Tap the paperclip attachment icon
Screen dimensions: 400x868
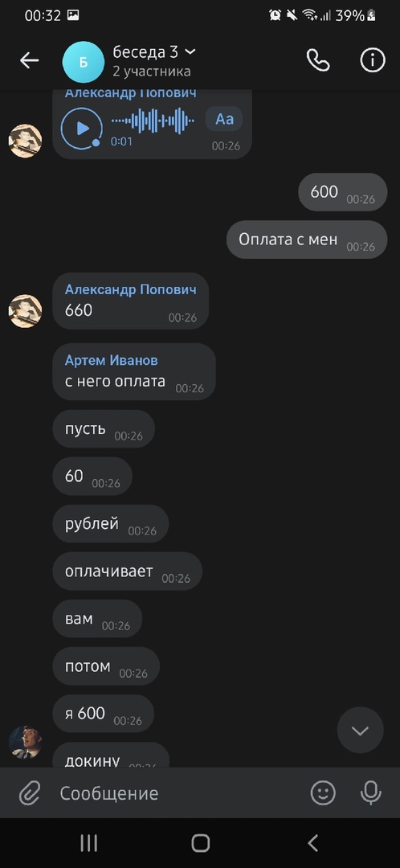tap(30, 793)
